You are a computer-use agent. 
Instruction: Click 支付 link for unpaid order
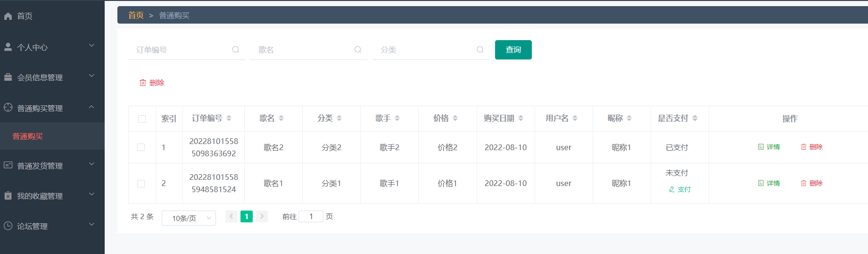click(x=680, y=189)
